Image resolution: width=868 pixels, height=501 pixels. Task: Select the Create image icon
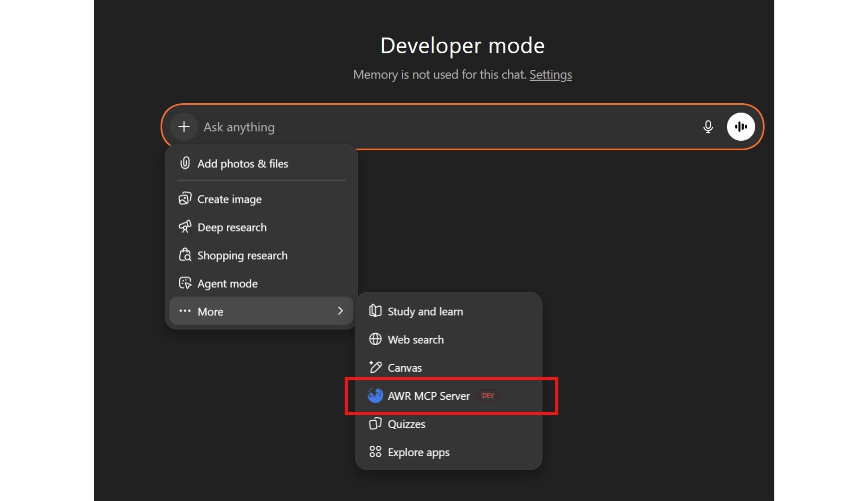click(x=185, y=198)
